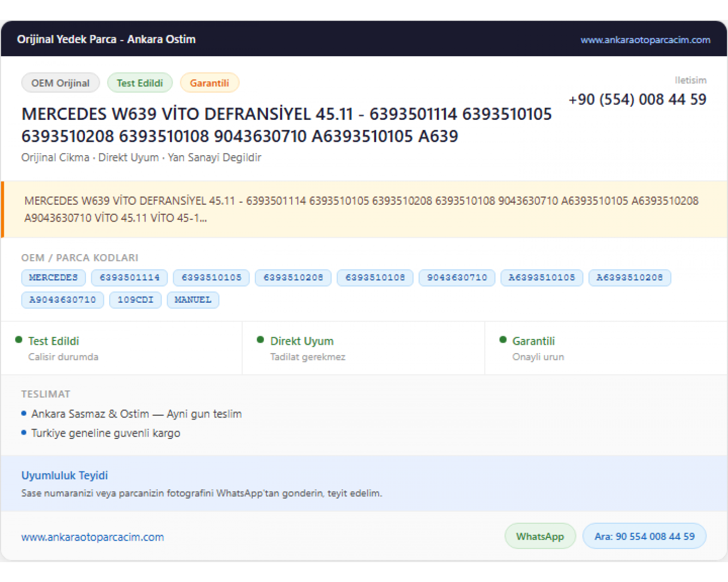Viewport: 728px width, 582px height.
Task: Click the 6393501114 part code chip
Action: [130, 278]
